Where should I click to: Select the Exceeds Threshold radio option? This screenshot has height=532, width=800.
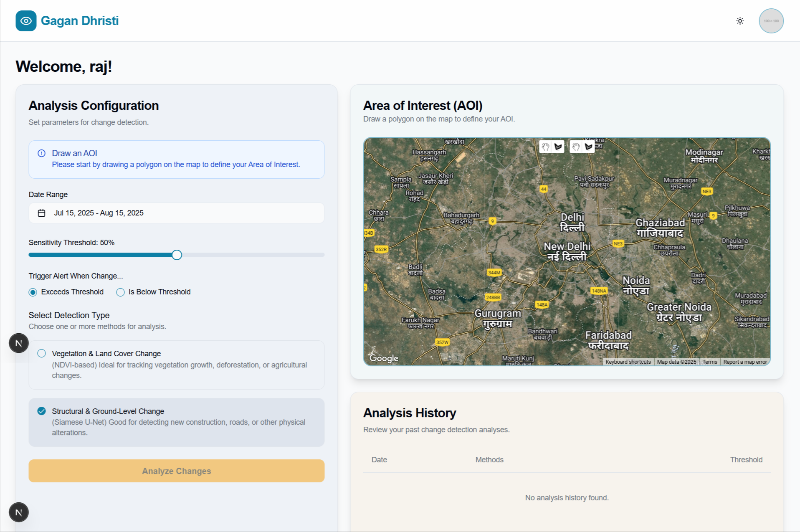[33, 292]
